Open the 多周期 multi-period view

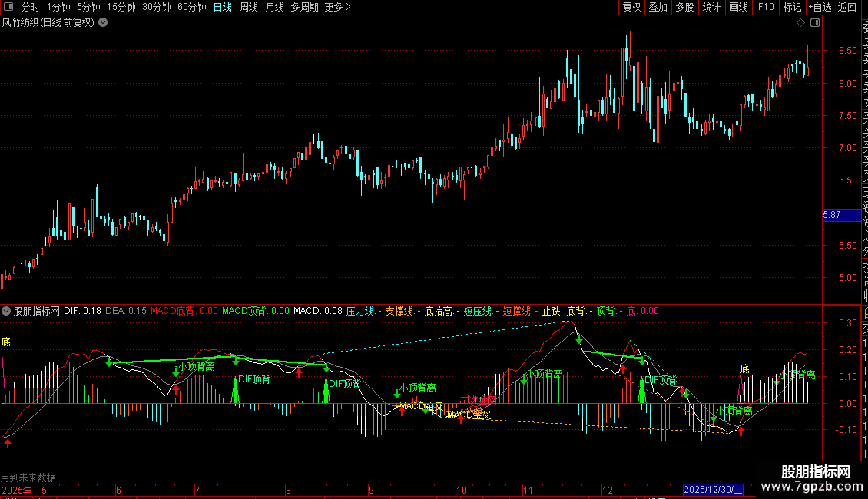[304, 7]
